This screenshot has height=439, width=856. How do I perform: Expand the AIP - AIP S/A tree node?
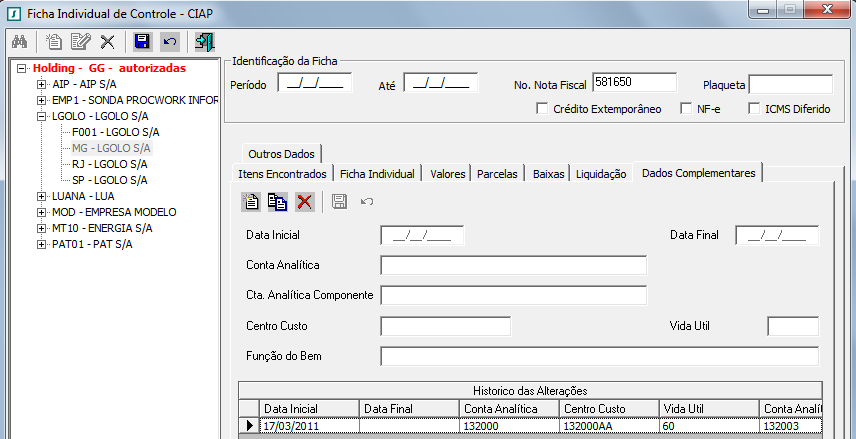click(42, 84)
